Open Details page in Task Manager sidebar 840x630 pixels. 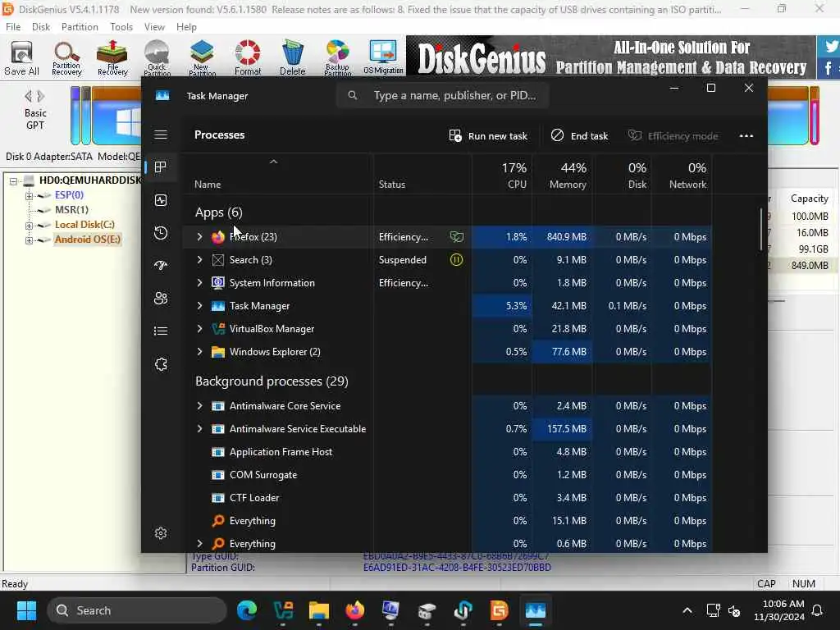pos(161,331)
